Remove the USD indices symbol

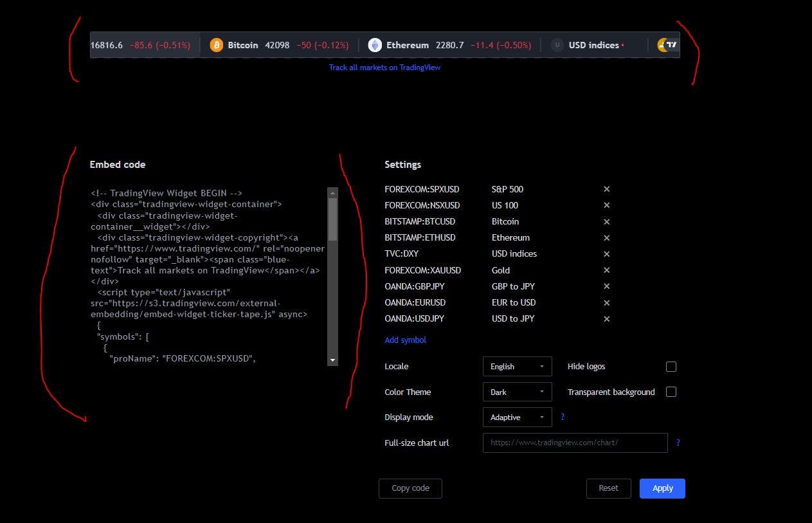pyautogui.click(x=606, y=254)
